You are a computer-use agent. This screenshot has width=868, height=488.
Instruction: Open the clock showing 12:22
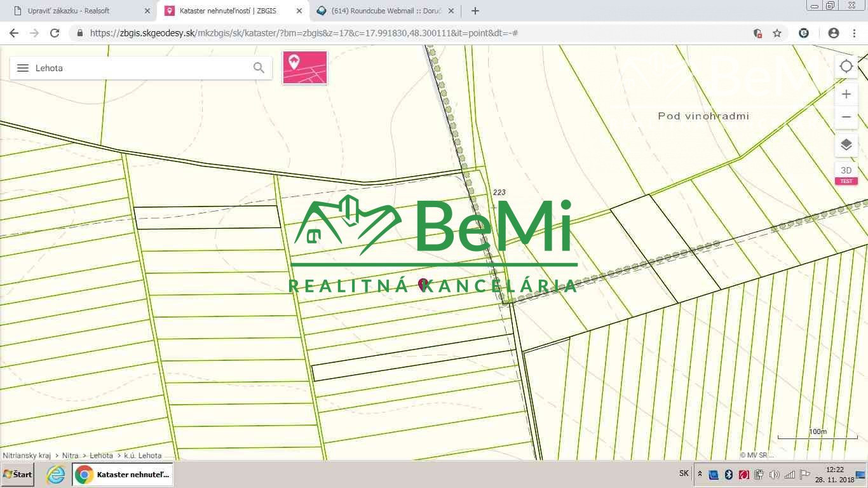click(835, 475)
